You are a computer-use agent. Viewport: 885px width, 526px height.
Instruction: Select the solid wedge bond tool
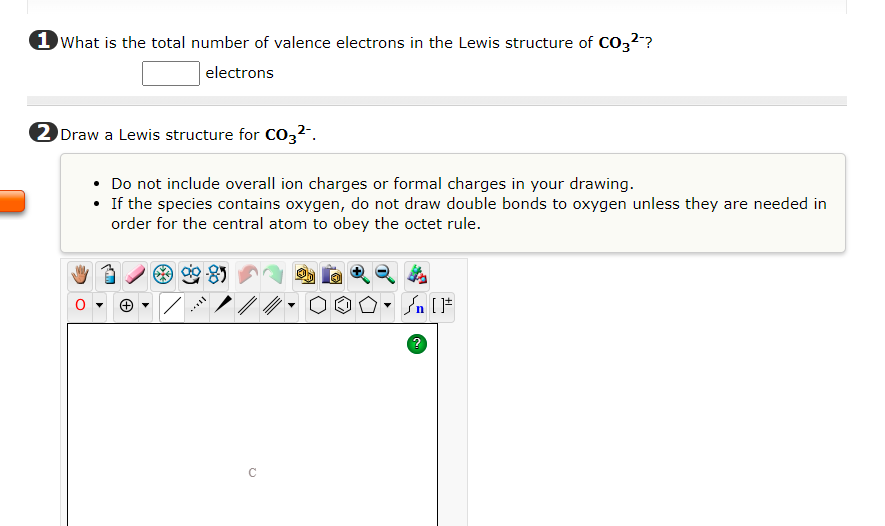pos(222,305)
